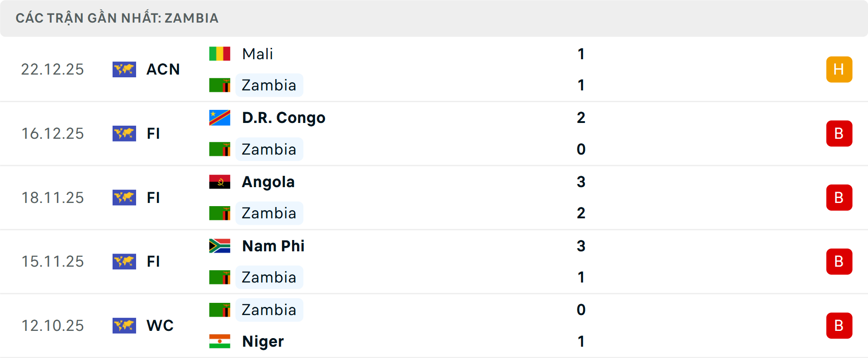868x358 pixels.
Task: Click the Zambia team name link
Action: point(269,85)
